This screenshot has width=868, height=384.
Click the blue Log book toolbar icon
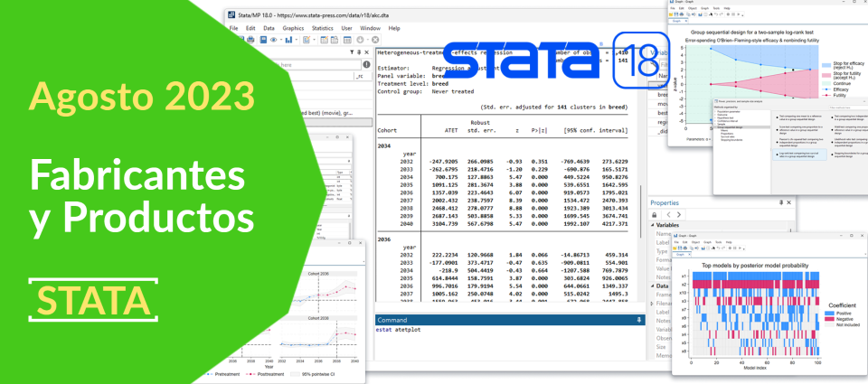pyautogui.click(x=263, y=39)
